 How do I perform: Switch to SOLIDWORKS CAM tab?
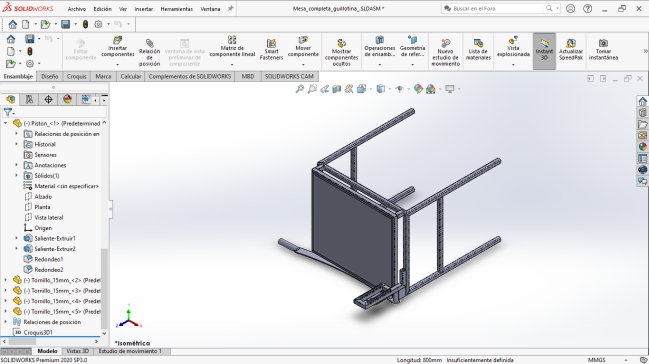[289, 76]
